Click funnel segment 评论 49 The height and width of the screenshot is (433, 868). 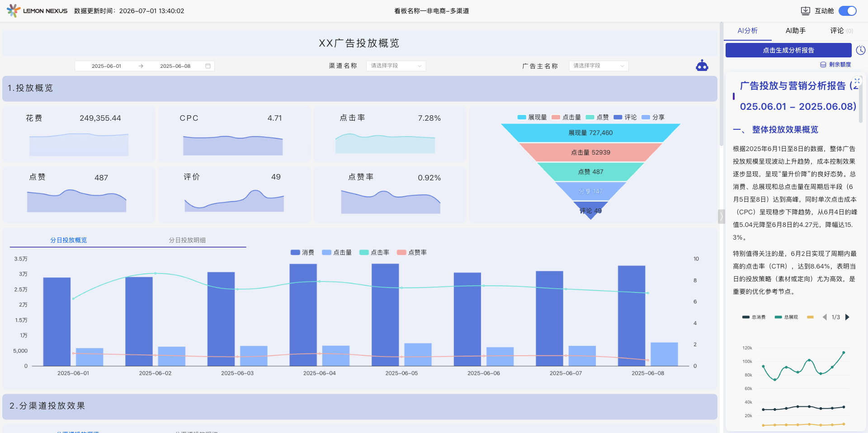[x=590, y=210]
